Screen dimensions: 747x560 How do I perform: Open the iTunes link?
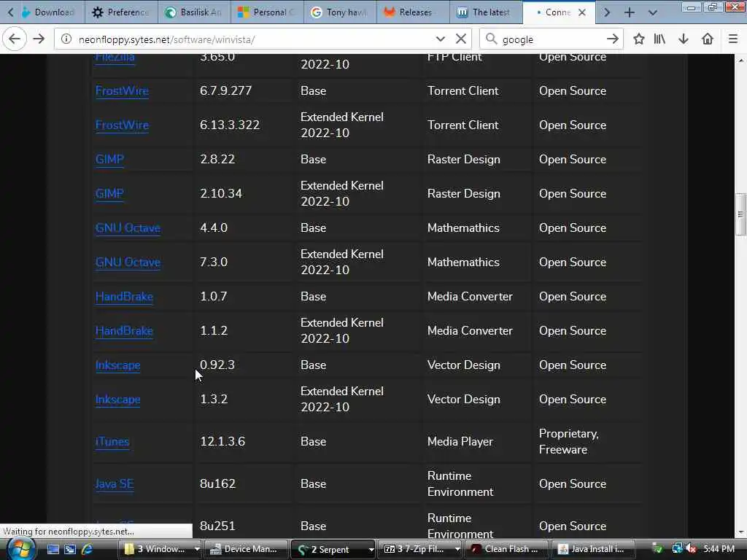pyautogui.click(x=112, y=442)
